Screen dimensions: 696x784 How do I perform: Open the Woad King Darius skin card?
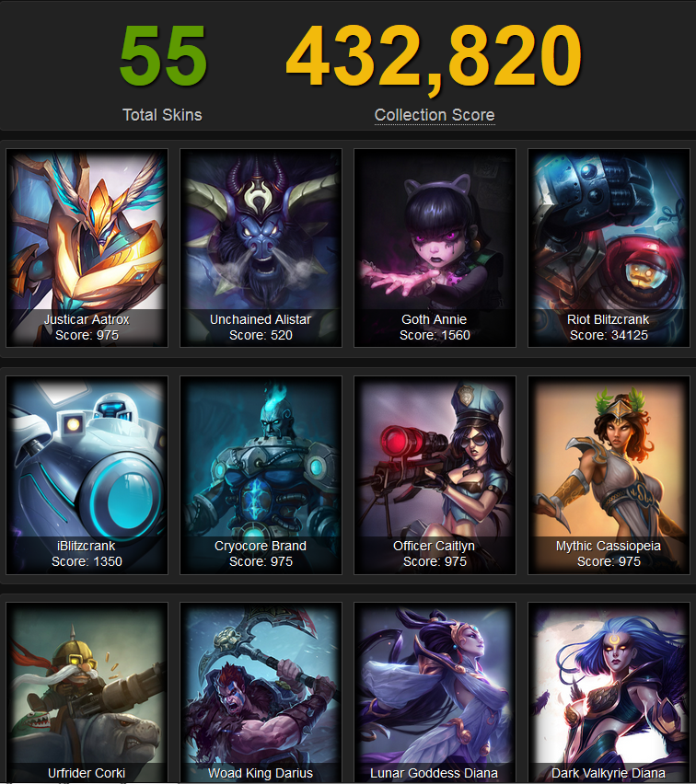[261, 693]
